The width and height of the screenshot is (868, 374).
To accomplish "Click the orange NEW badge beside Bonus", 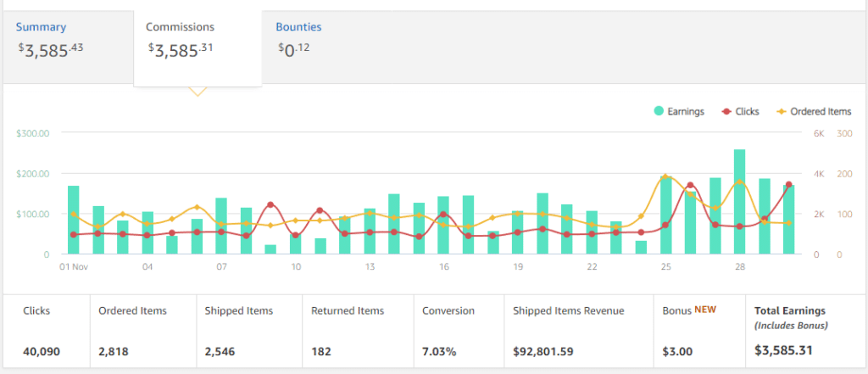I will (707, 310).
